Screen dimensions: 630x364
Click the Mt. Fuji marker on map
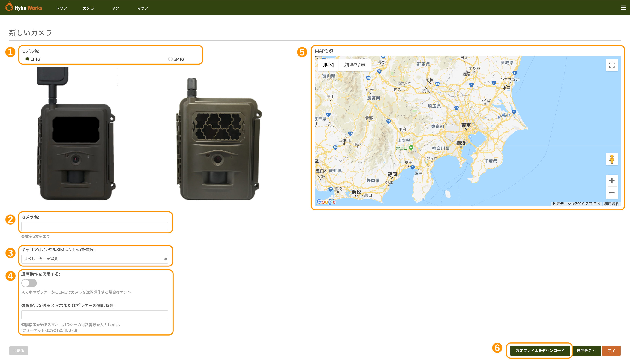(411, 148)
